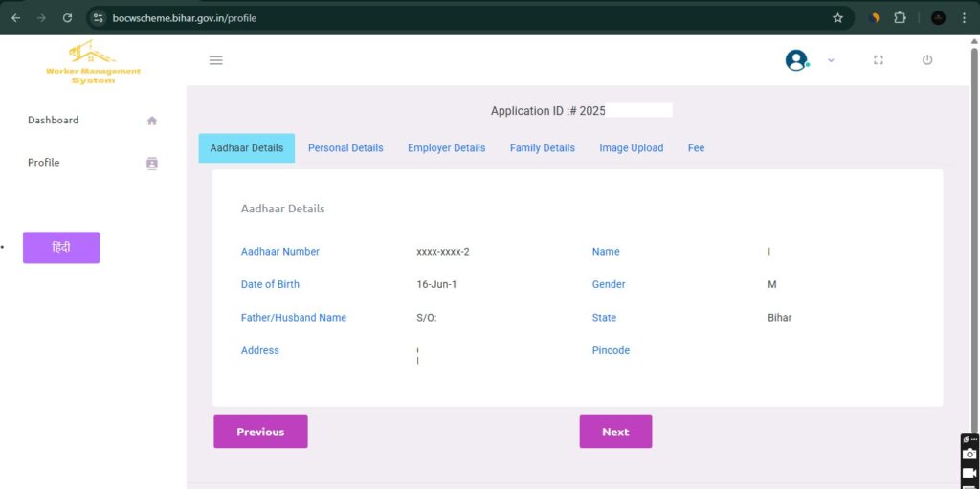The image size is (980, 489).
Task: Switch to Personal Details tab
Action: (x=345, y=148)
